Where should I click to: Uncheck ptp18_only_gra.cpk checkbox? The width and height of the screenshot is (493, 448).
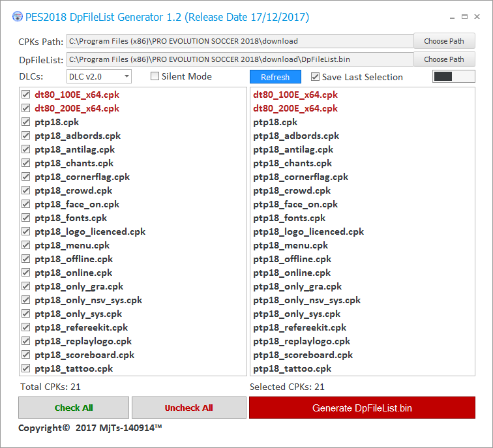point(26,286)
